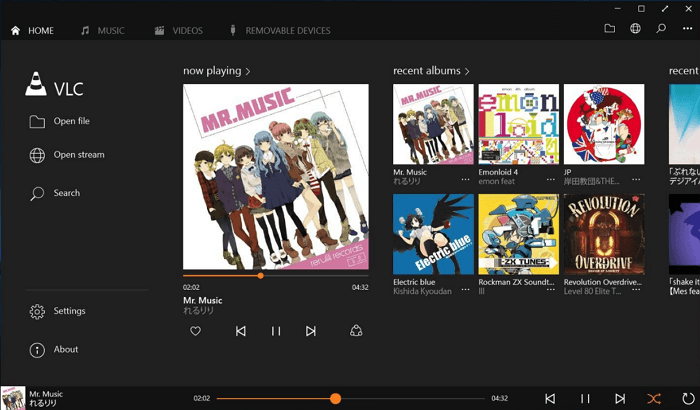Expand the recent albums section chevron

coord(466,71)
